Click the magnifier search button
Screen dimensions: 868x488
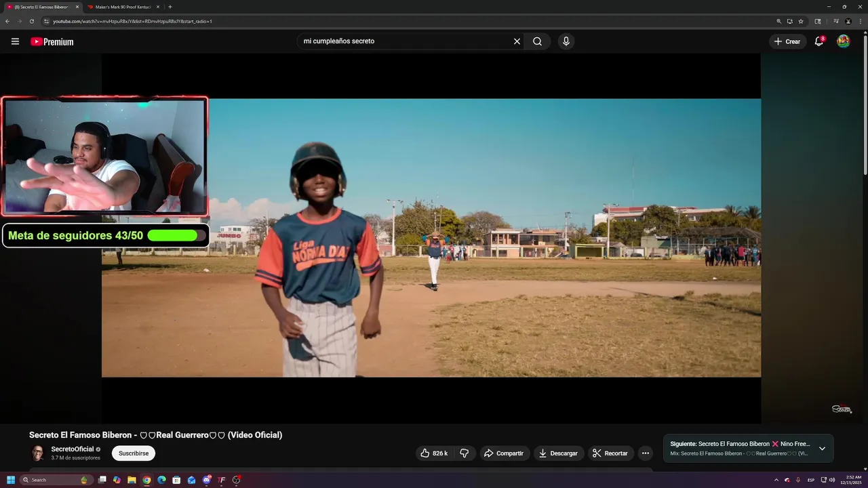pyautogui.click(x=537, y=41)
